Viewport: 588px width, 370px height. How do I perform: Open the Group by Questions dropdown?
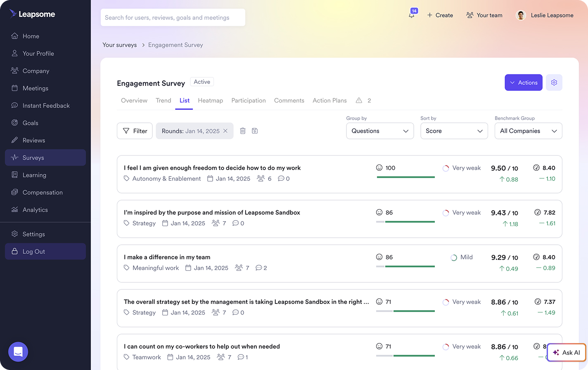pos(379,131)
